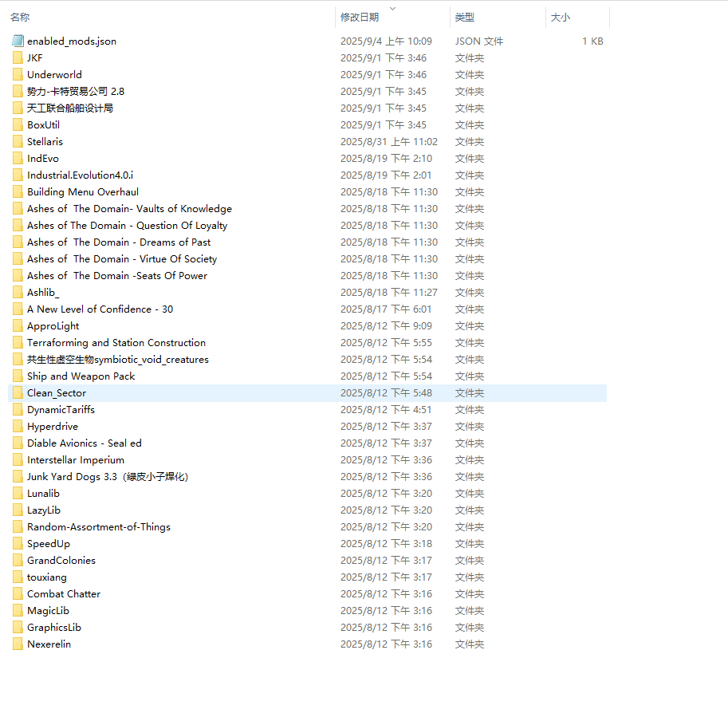This screenshot has height=717, width=728.
Task: Select the MagicLib folder icon
Action: pos(18,610)
